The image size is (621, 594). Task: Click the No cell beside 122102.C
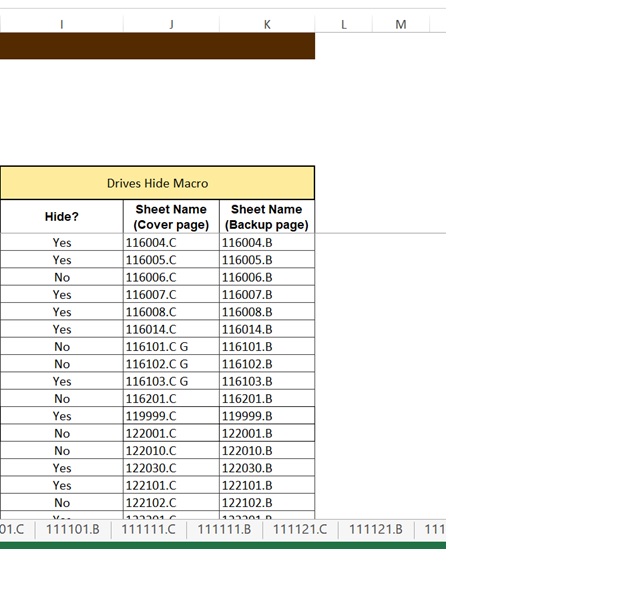pyautogui.click(x=61, y=503)
